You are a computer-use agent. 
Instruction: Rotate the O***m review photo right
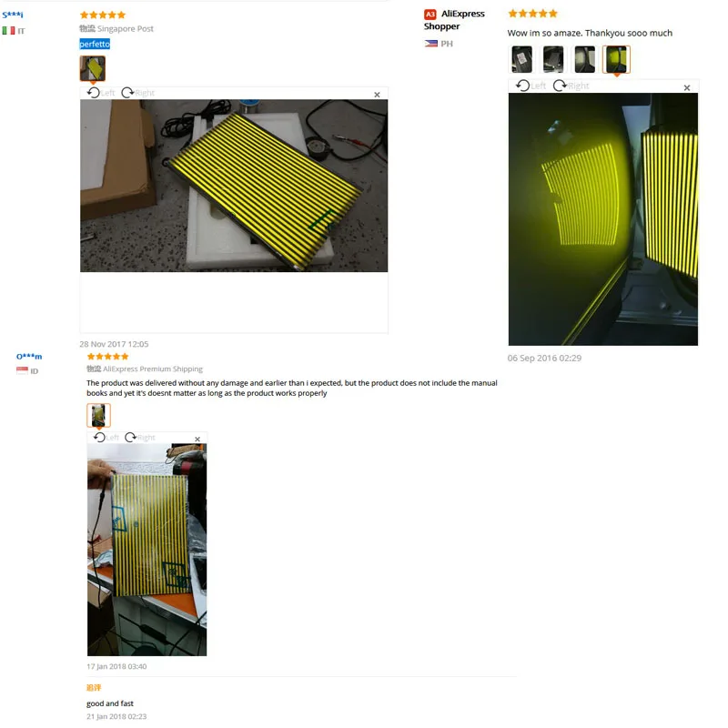pyautogui.click(x=140, y=438)
